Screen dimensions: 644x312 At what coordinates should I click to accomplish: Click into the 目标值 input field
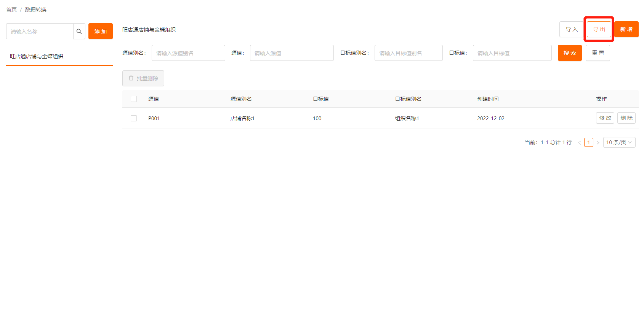[512, 53]
